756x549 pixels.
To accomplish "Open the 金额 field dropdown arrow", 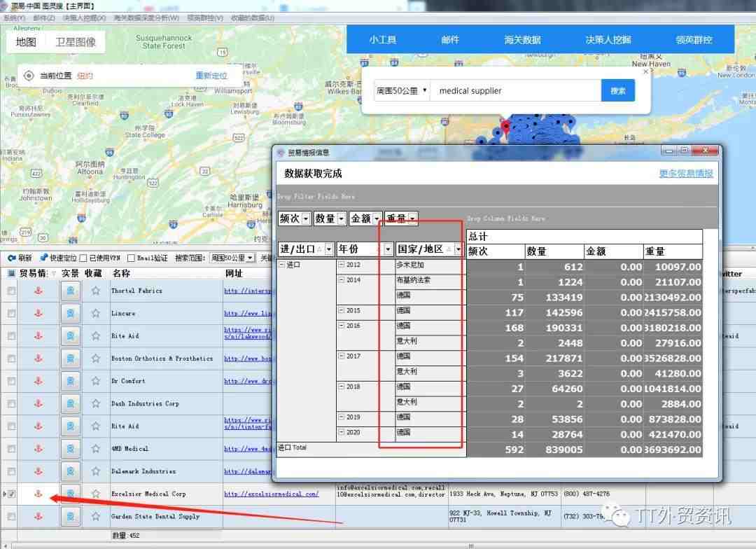I will (x=377, y=218).
